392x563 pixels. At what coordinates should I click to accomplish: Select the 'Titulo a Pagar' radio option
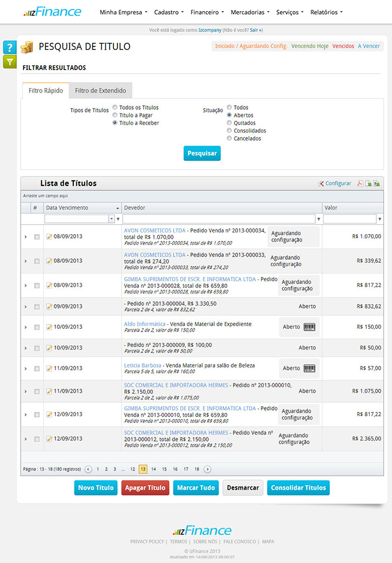115,115
